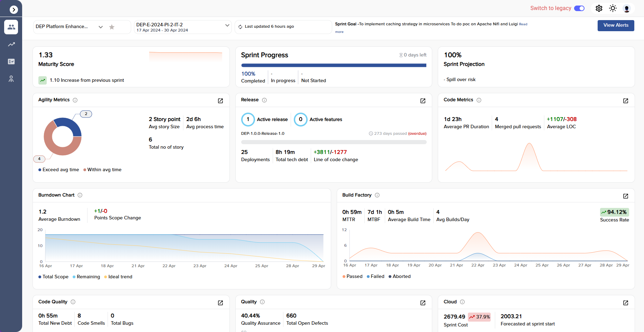Open the Agility Metrics expand icon
This screenshot has width=644, height=332.
[x=220, y=101]
